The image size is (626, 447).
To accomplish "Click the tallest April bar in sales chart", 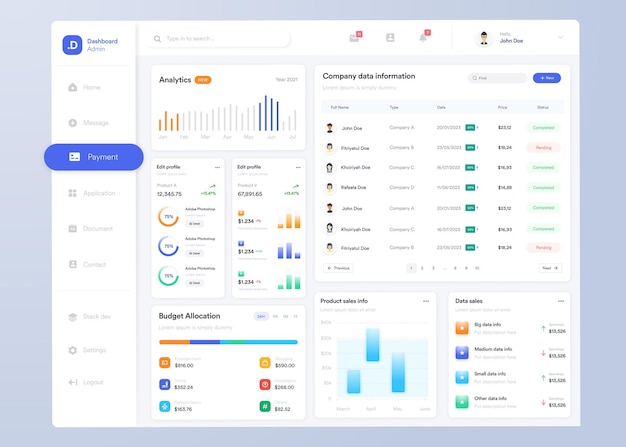I will 372,344.
